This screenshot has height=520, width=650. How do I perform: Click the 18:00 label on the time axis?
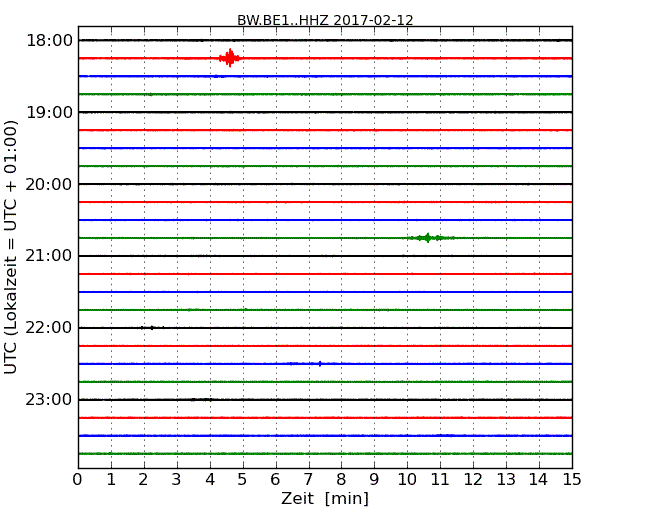tap(50, 41)
